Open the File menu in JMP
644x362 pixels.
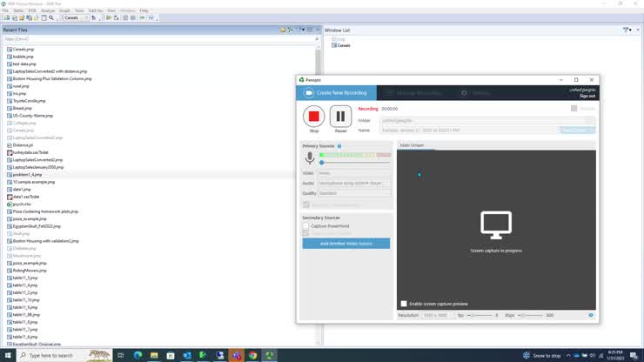[x=5, y=10]
